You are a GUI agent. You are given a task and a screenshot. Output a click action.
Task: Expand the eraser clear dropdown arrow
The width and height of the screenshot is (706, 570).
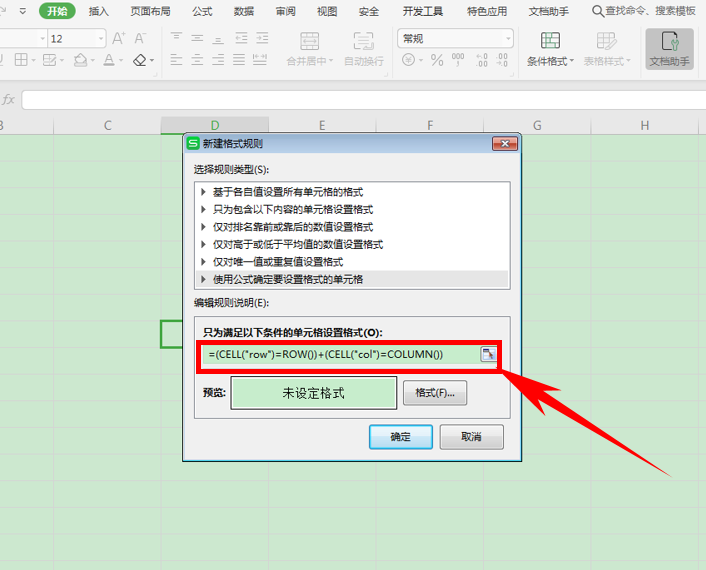click(152, 60)
